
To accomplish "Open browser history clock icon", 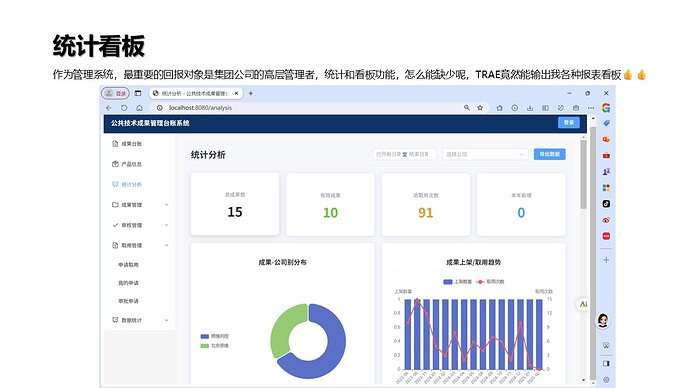I will (514, 108).
